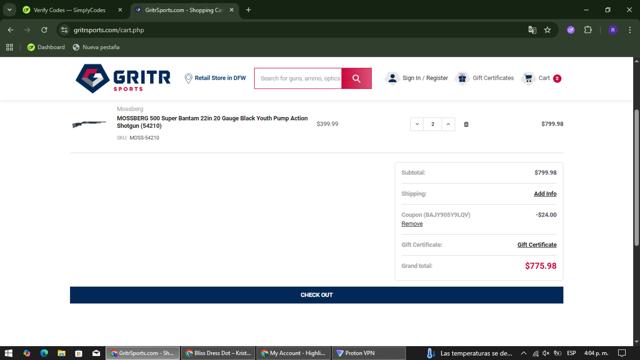This screenshot has width=640, height=360.
Task: Click the Retail Store in DFW link
Action: pos(220,78)
